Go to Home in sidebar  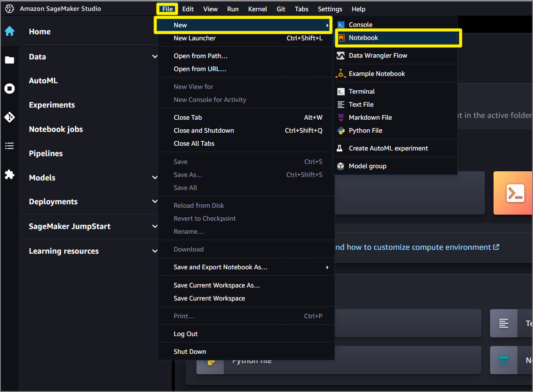point(39,32)
